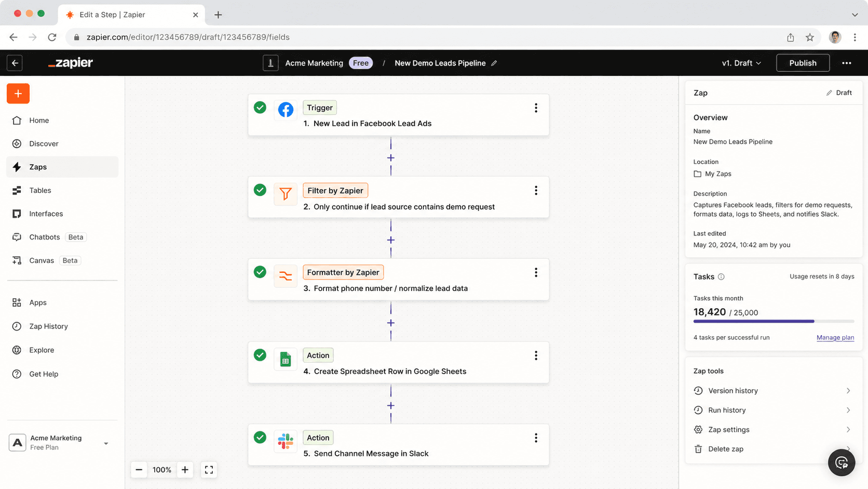Zoom in the canvas
This screenshot has width=868, height=489.
(x=185, y=470)
